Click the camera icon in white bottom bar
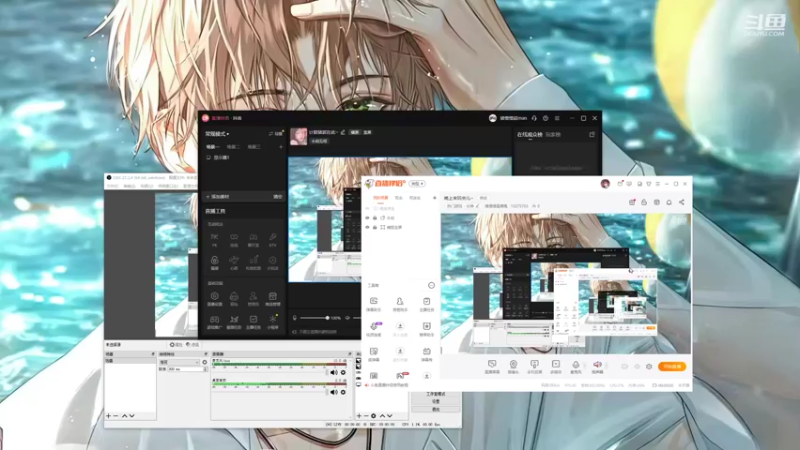 point(513,366)
